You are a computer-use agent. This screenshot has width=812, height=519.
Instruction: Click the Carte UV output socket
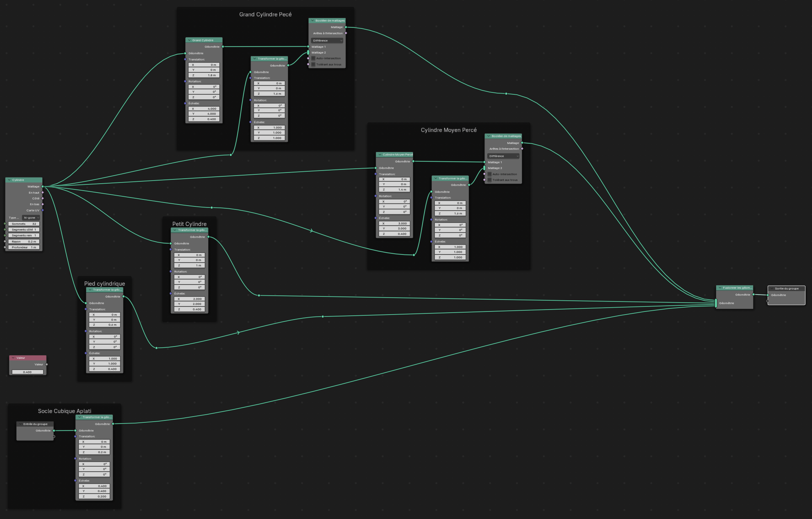(43, 210)
